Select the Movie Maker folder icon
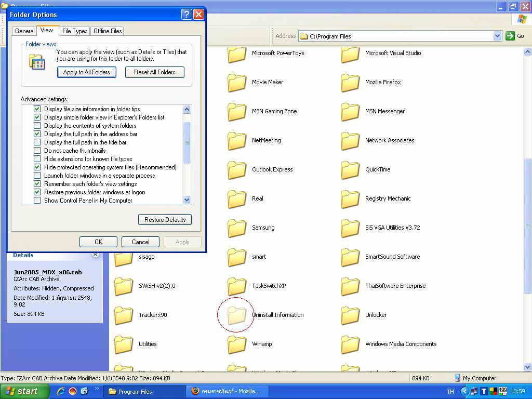The height and width of the screenshot is (399, 532). 236,83
